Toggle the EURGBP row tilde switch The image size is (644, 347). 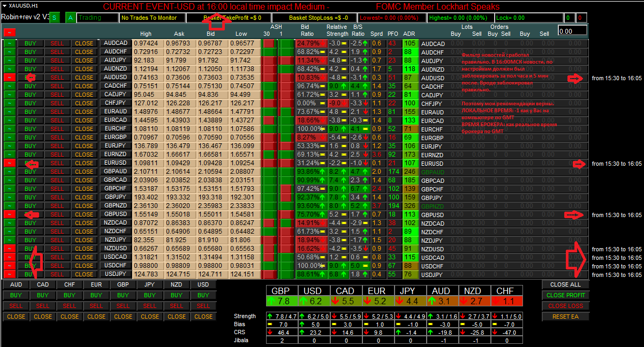9,137
